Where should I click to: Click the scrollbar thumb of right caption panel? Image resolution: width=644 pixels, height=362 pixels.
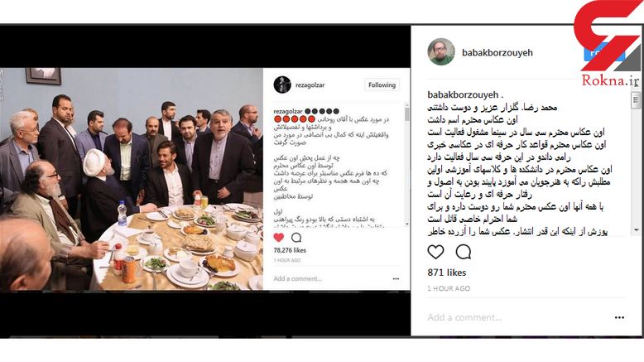tap(636, 99)
